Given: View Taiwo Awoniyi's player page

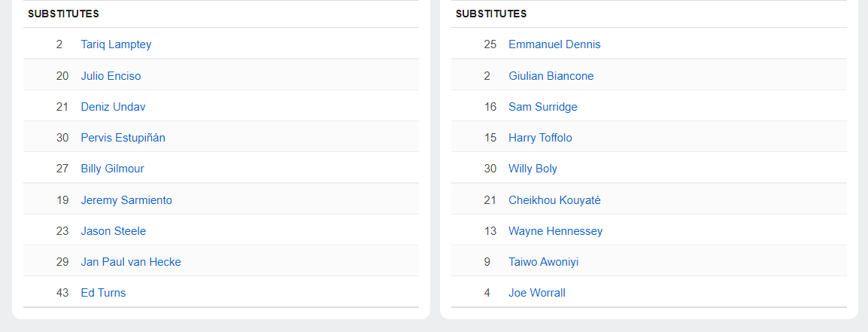Looking at the screenshot, I should [x=543, y=262].
